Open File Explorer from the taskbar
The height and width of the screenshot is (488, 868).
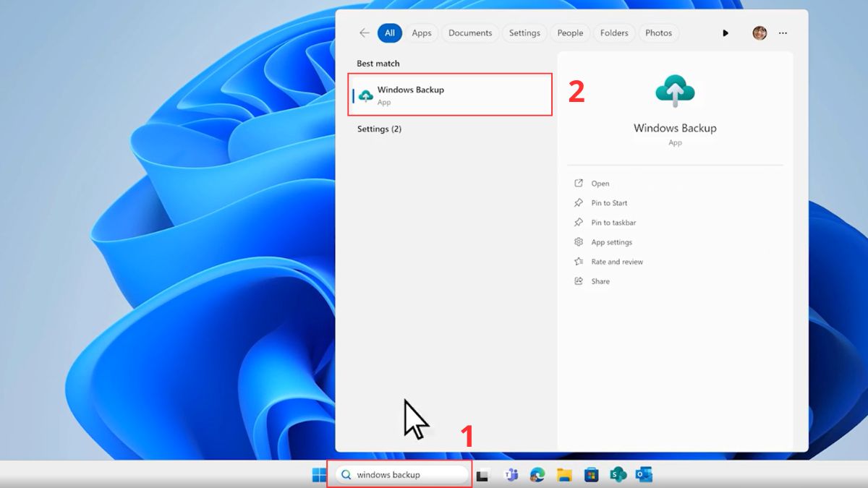click(565, 475)
